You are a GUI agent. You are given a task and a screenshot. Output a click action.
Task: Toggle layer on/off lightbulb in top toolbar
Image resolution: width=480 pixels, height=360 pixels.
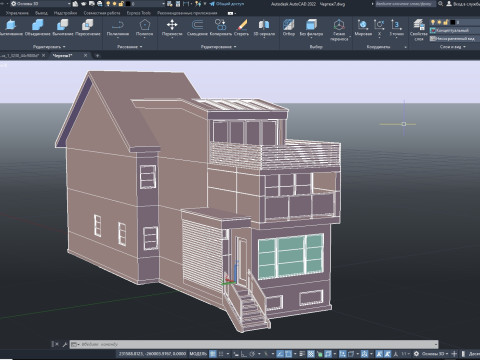coord(108,4)
